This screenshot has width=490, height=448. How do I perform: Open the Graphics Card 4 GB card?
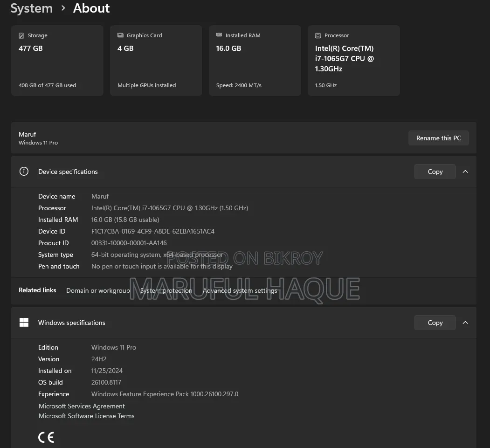click(156, 61)
